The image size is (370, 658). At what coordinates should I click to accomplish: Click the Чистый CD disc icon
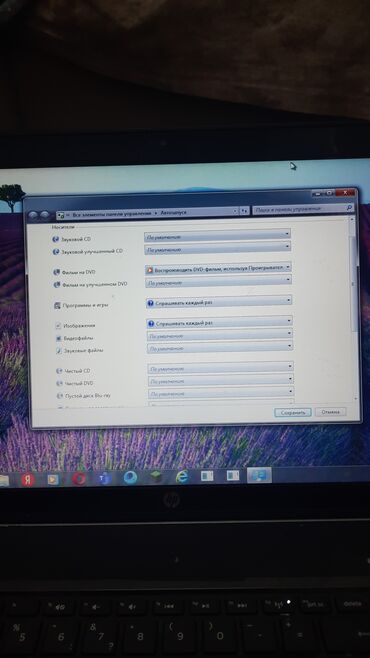click(59, 371)
